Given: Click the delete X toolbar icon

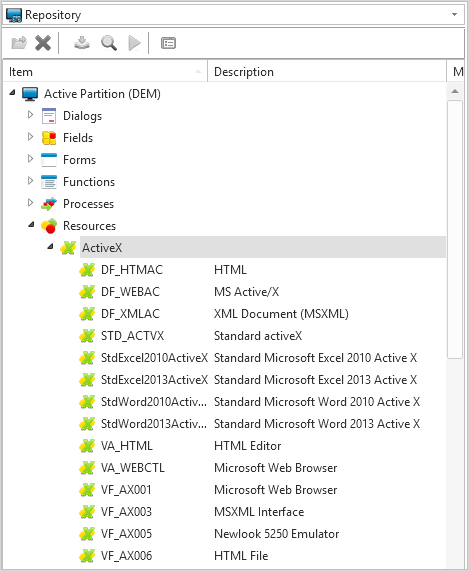Looking at the screenshot, I should pos(43,43).
